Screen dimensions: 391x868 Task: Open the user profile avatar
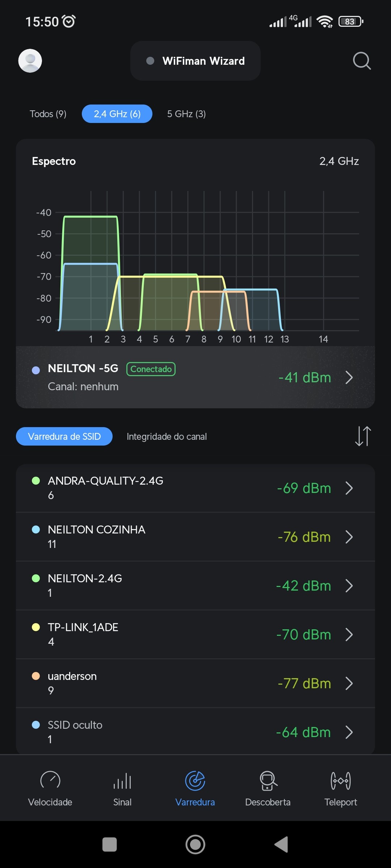30,61
